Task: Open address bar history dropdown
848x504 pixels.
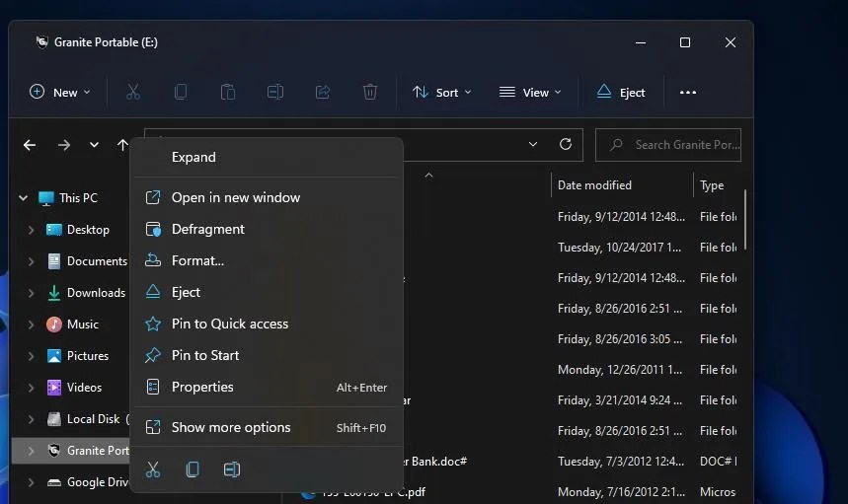Action: [533, 144]
